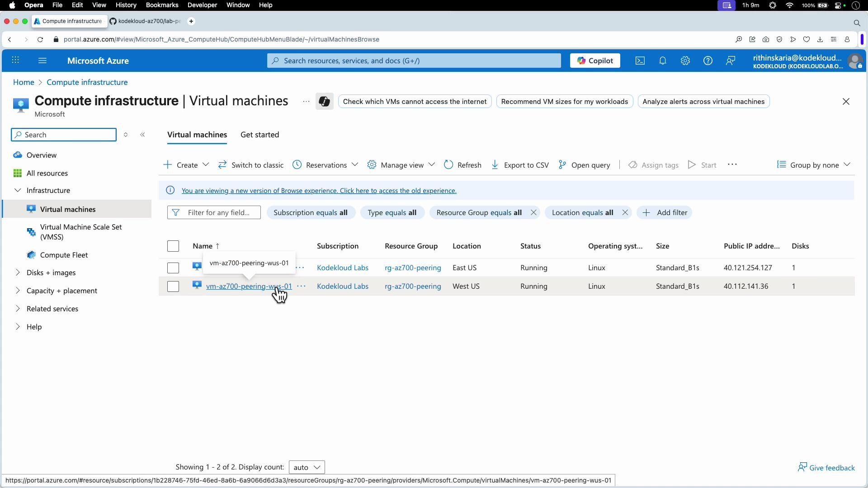Collapse the left navigation pane
Image resolution: width=868 pixels, height=488 pixels.
pos(143,135)
